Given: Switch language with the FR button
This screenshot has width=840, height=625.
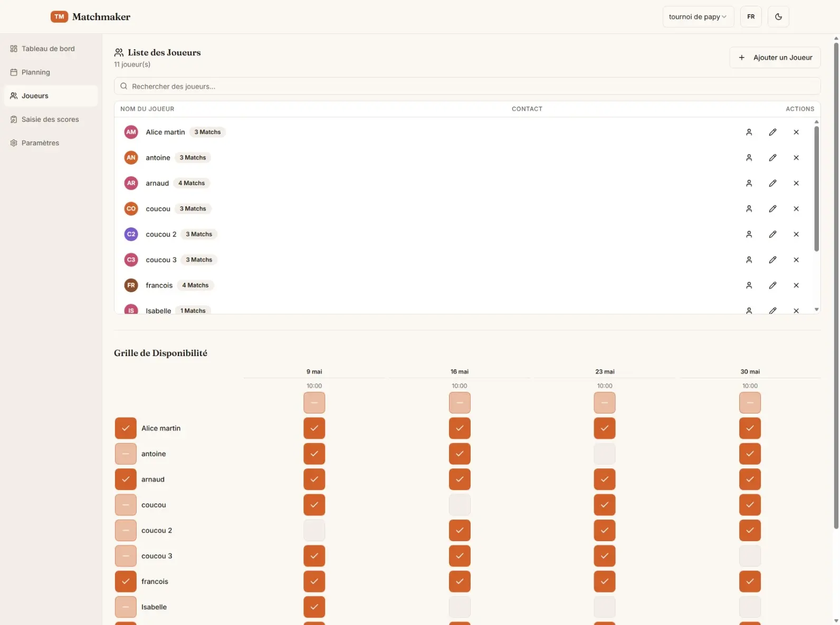Looking at the screenshot, I should [x=751, y=17].
